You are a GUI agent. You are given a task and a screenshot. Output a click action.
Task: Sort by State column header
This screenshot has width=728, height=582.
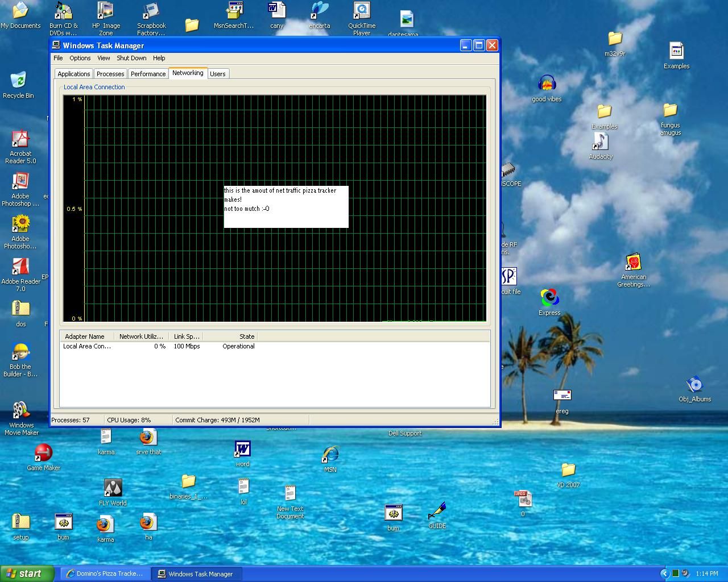[x=230, y=336]
